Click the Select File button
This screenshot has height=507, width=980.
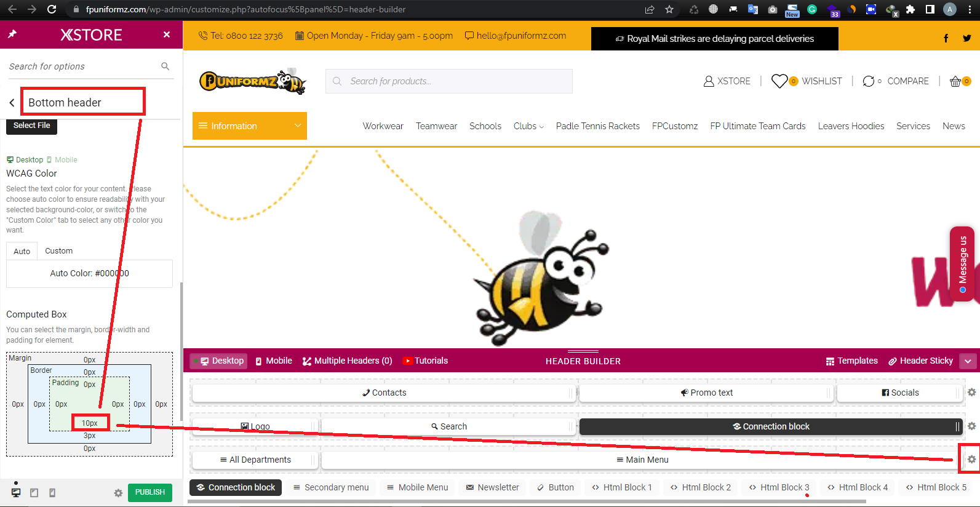point(32,126)
